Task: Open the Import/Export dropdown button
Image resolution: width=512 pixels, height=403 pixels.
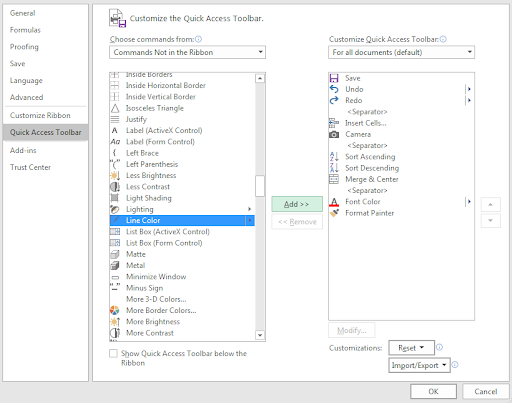Action: (x=419, y=365)
